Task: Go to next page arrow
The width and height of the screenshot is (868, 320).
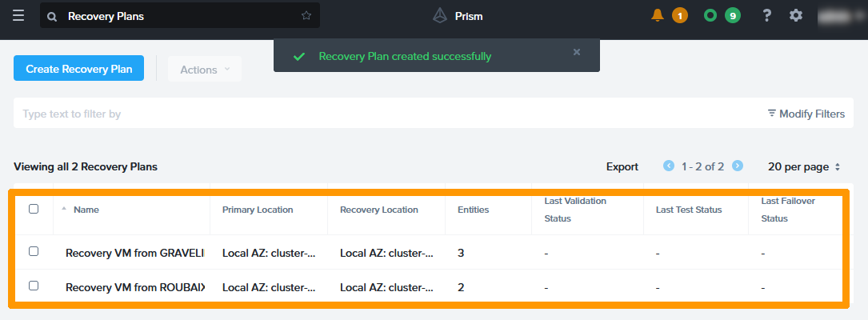Action: [738, 166]
